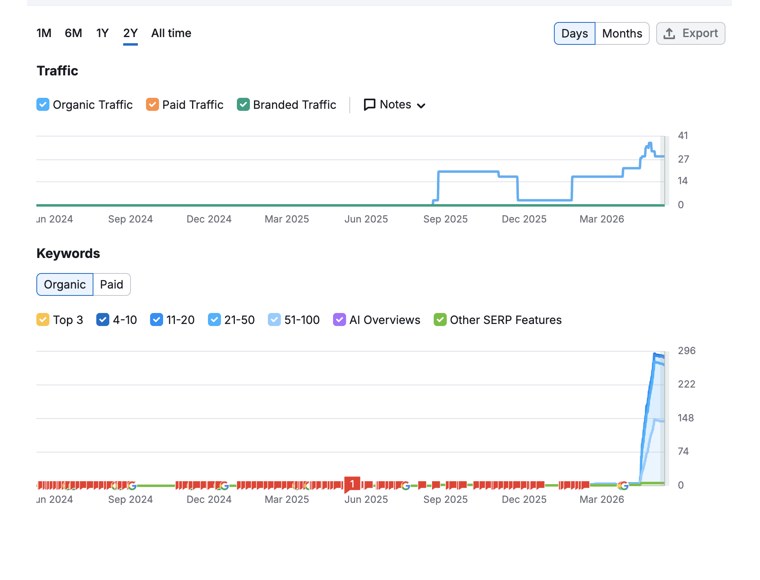Click the Jun 2025 label on Keywords chart
Viewport: 760px width, 580px height.
[366, 499]
